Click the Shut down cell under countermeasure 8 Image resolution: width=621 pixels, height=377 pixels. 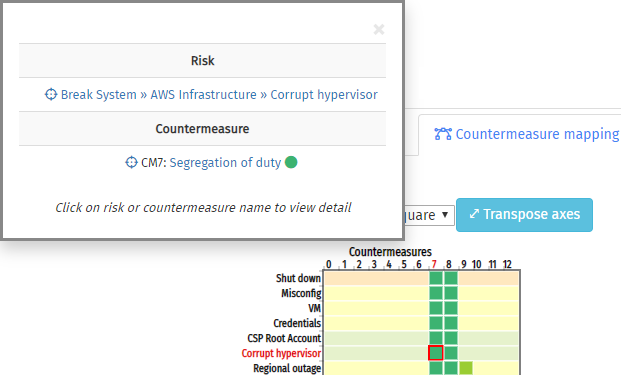pos(451,278)
